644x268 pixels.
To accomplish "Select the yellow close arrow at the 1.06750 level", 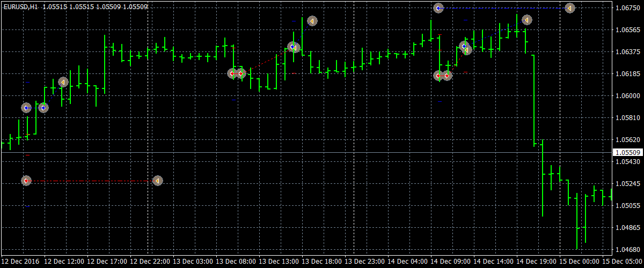I will pos(570,8).
